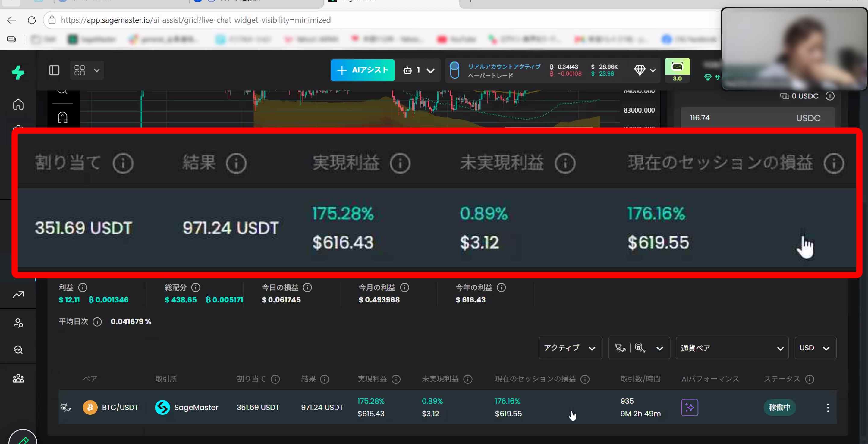Go back in browser
Screen dimensions: 868x444
coord(11,20)
